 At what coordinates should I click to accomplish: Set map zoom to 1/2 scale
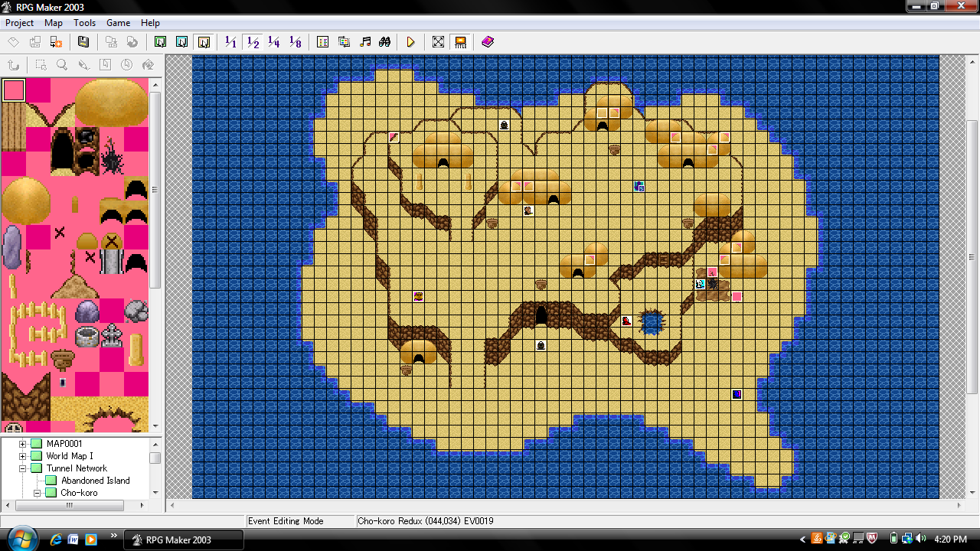point(253,42)
